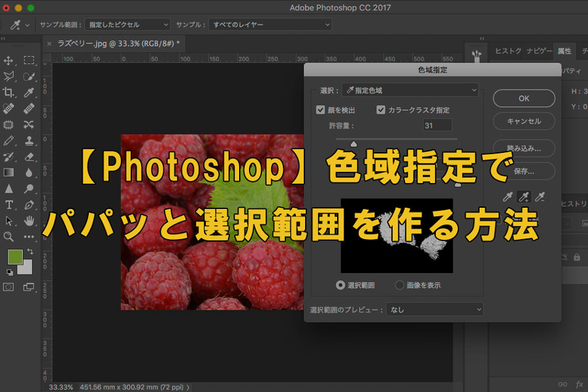
Task: Select the 画像を表示 radio button
Action: [x=400, y=285]
